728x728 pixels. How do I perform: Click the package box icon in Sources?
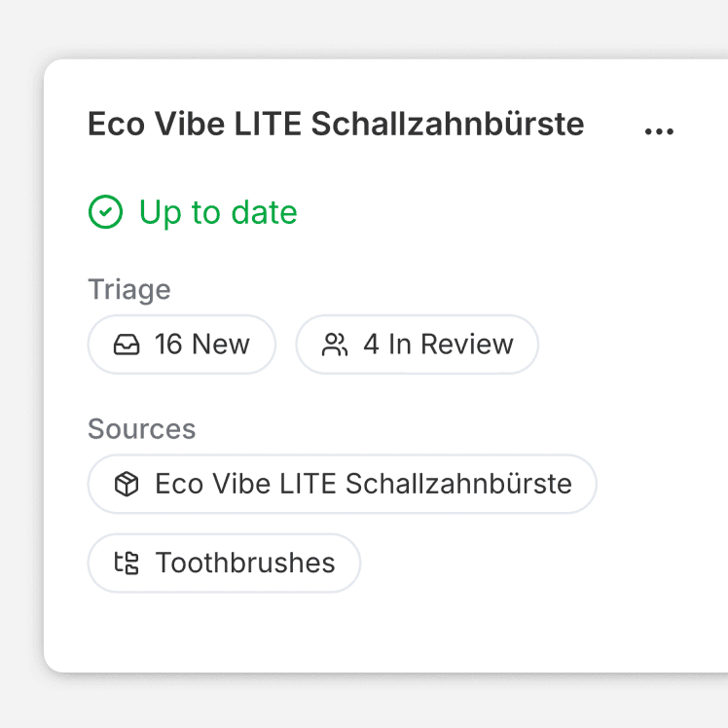click(127, 485)
